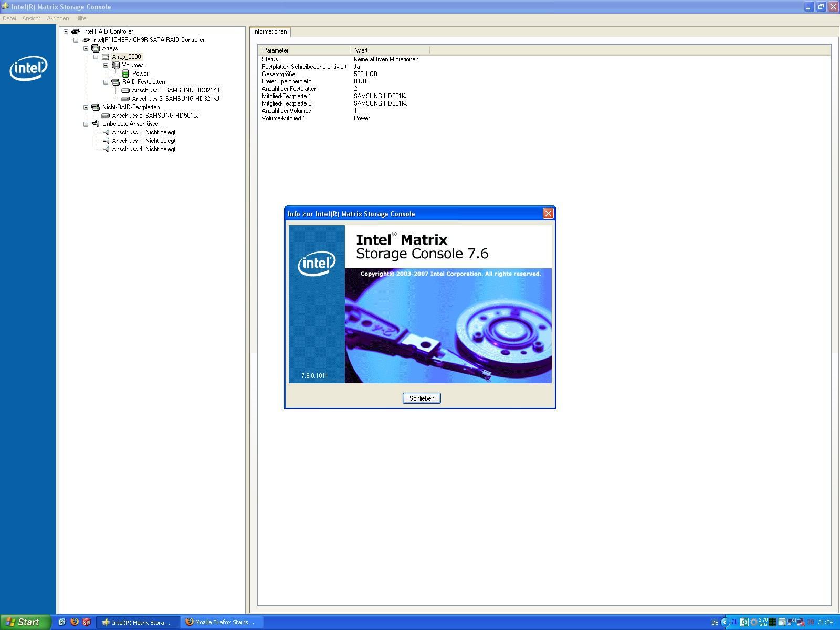Viewport: 840px width, 630px height.
Task: Click the Unbelegte Anschlüsse connector icon
Action: tap(95, 124)
